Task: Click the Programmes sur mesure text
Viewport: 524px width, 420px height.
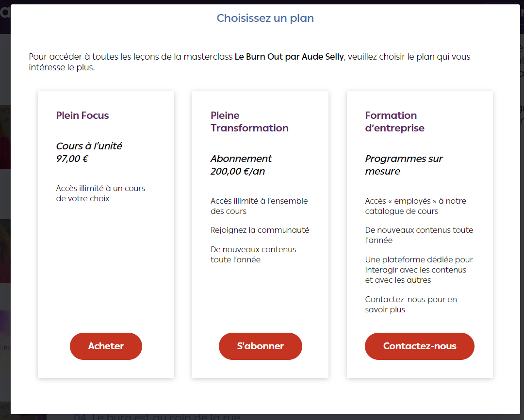Action: pyautogui.click(x=404, y=165)
